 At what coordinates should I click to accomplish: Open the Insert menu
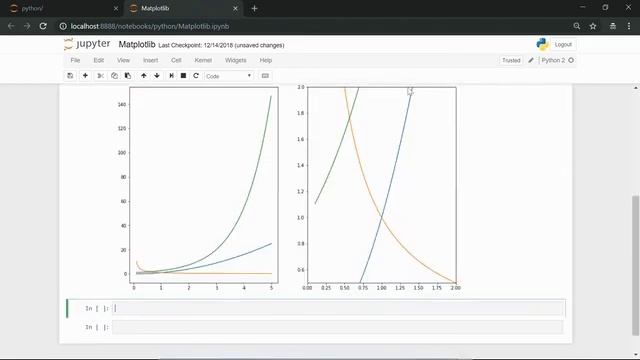coord(150,60)
